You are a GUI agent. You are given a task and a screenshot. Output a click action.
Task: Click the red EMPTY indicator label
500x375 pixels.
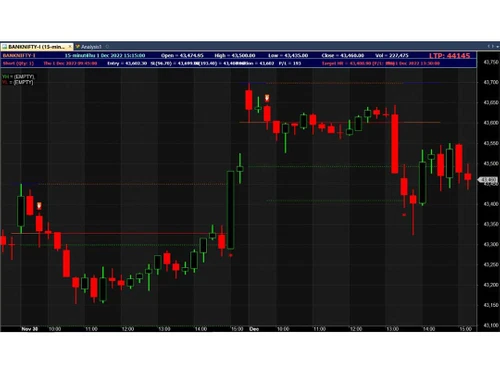click(18, 82)
